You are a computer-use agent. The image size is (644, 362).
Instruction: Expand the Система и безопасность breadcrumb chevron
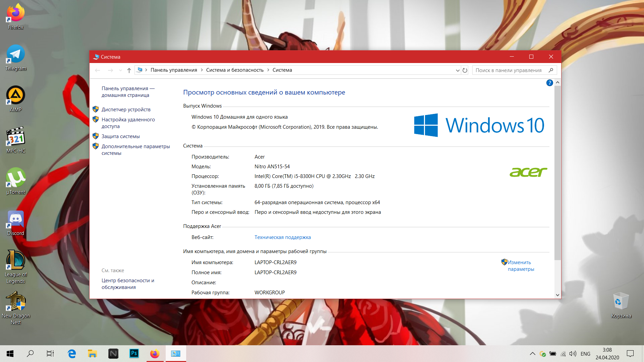[x=268, y=70]
